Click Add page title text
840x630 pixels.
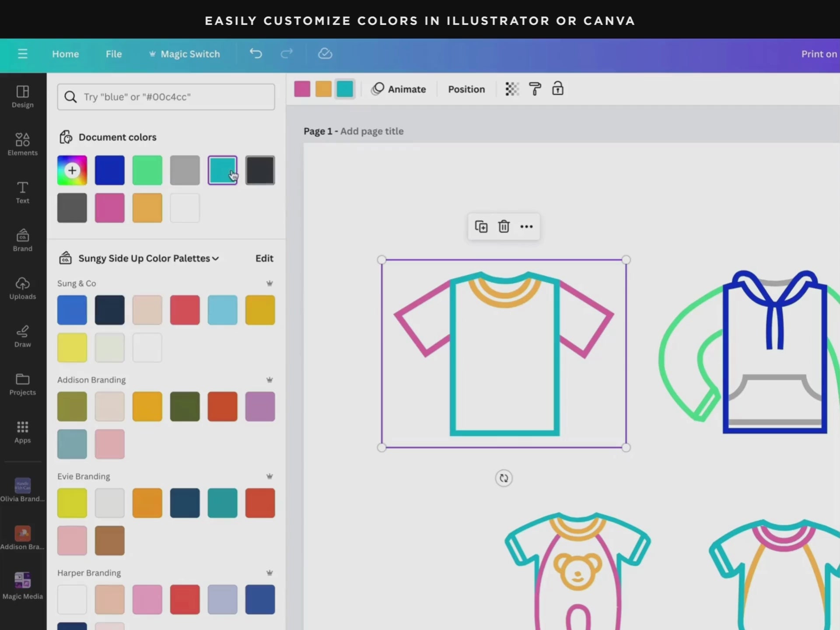point(372,131)
